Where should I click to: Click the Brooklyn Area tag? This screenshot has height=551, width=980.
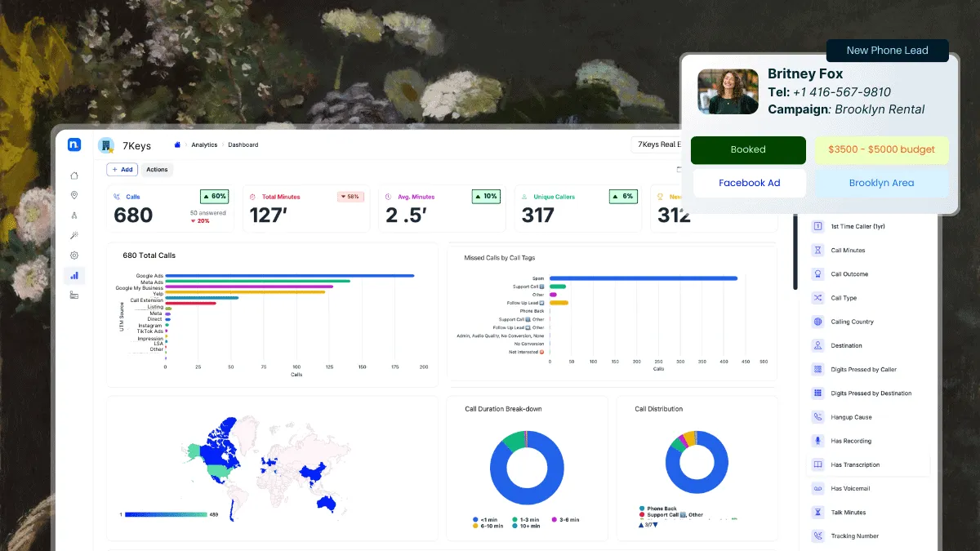click(x=881, y=183)
